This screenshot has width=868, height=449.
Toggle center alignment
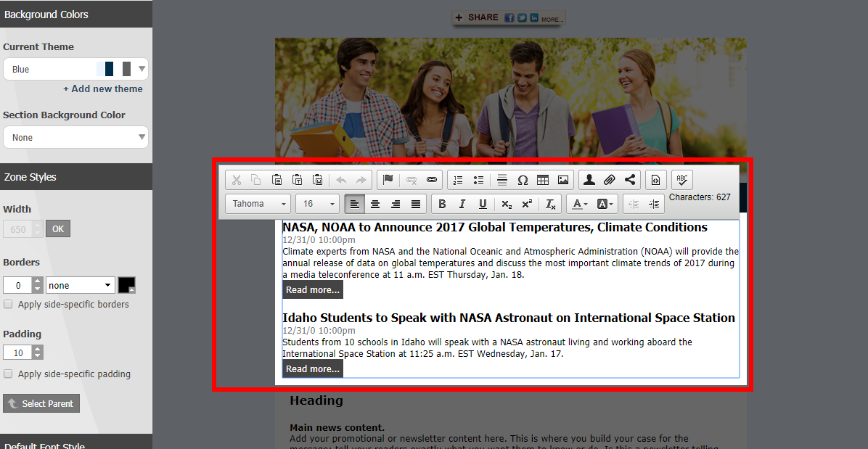point(375,204)
